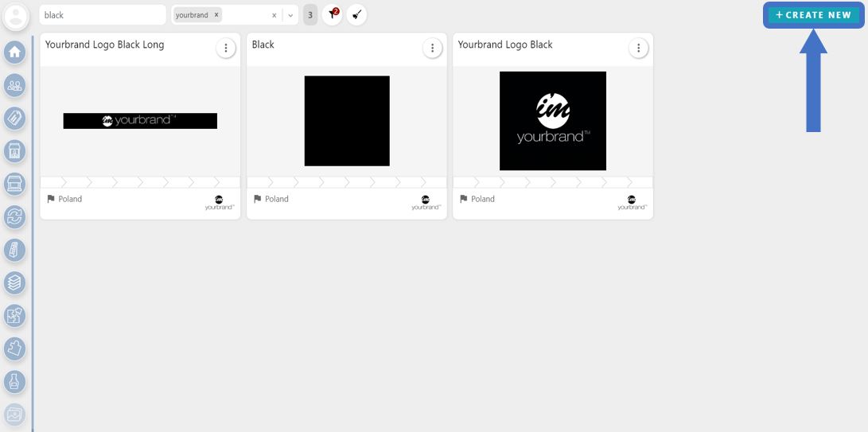Viewport: 868px width, 432px height.
Task: Click the sync arrows sidebar icon
Action: (14, 216)
